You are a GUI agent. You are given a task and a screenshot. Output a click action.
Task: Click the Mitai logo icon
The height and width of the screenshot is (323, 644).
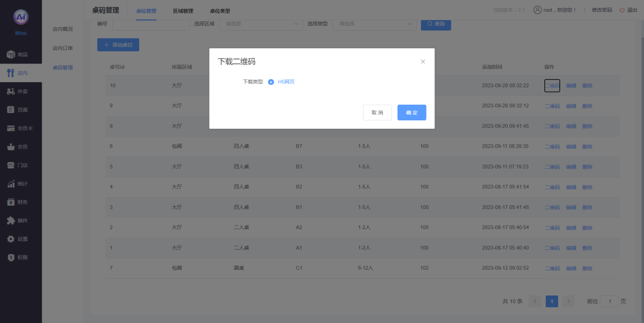[21, 17]
